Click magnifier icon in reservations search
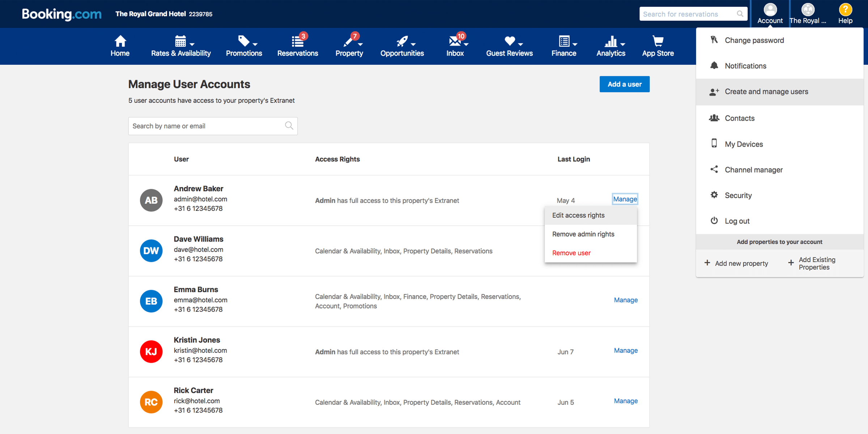Viewport: 868px width, 434px height. (x=740, y=14)
